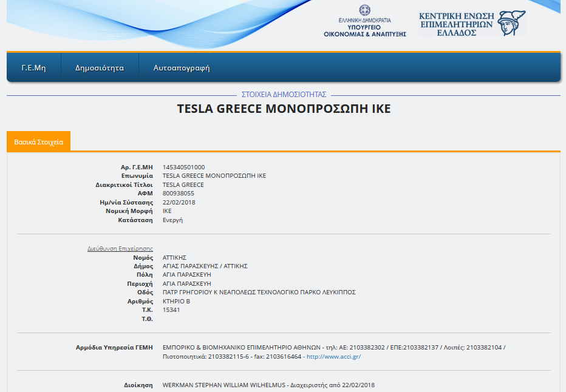Click the ΑΦΜ value 800938055
The width and height of the screenshot is (566, 392).
click(x=179, y=194)
